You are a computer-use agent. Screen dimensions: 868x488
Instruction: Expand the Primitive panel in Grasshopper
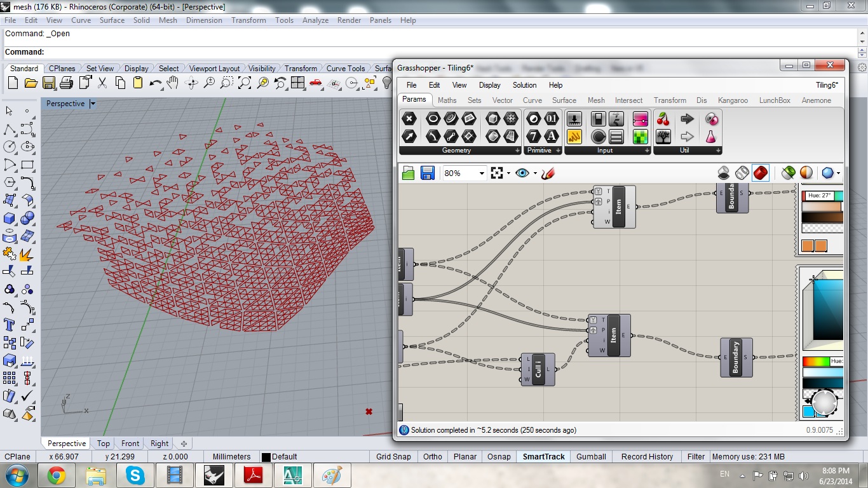click(558, 151)
